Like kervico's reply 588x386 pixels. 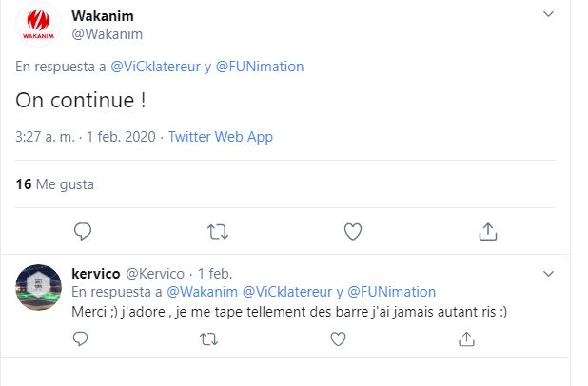337,338
